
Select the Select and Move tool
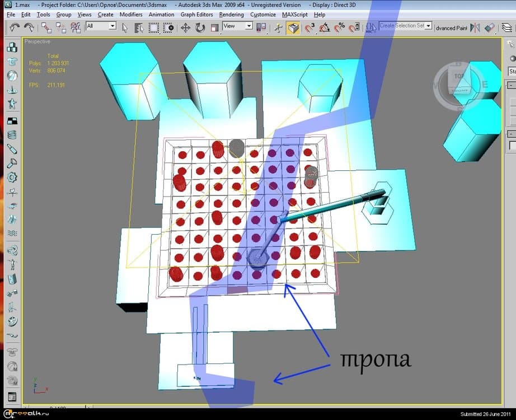tap(185, 27)
